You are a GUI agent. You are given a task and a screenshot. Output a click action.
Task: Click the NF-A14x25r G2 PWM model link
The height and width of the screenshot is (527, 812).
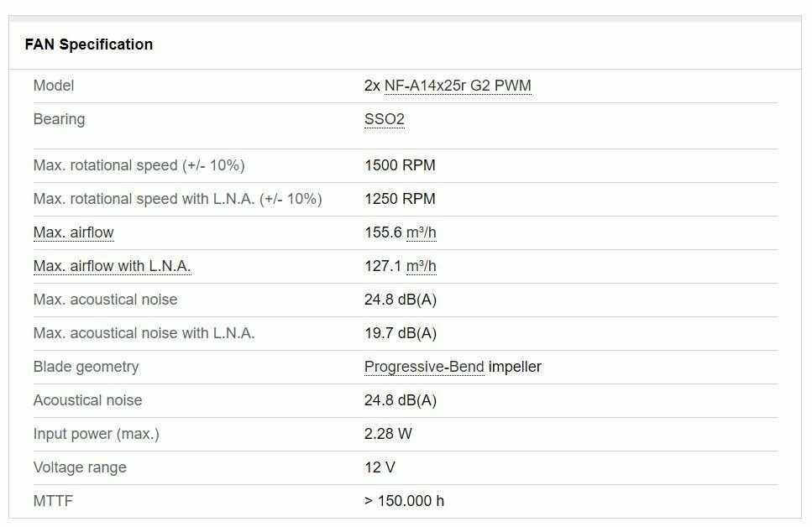point(458,86)
